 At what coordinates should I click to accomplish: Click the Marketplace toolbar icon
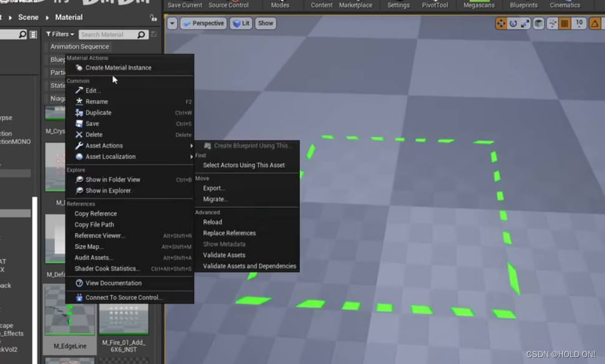tap(356, 5)
